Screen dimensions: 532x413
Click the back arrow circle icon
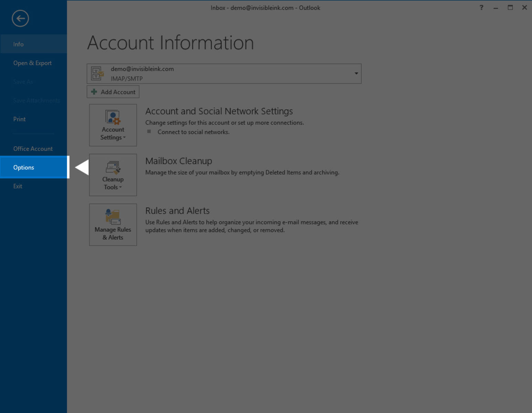20,18
